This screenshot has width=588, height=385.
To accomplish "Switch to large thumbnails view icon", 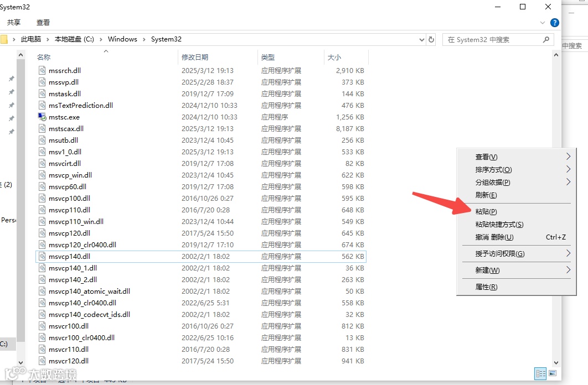I will pos(553,373).
